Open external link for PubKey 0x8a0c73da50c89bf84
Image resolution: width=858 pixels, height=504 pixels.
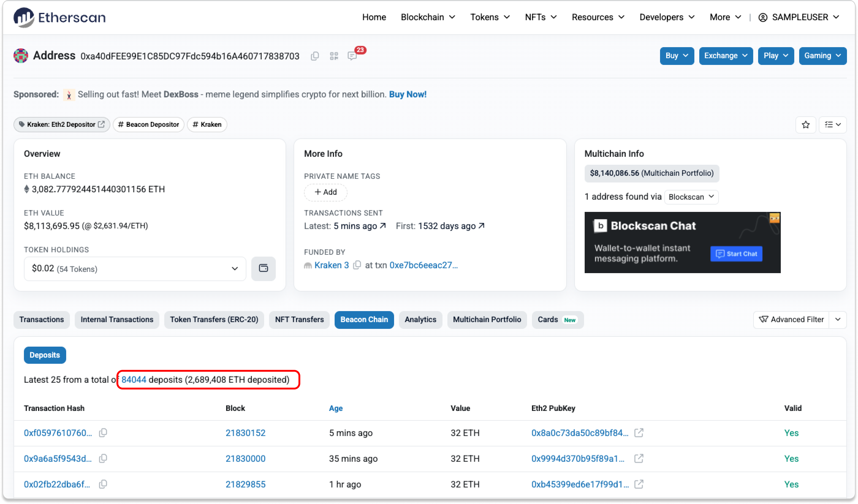pyautogui.click(x=639, y=433)
